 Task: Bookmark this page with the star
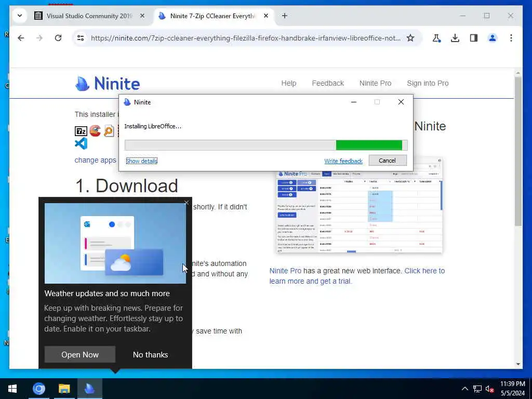click(x=410, y=38)
